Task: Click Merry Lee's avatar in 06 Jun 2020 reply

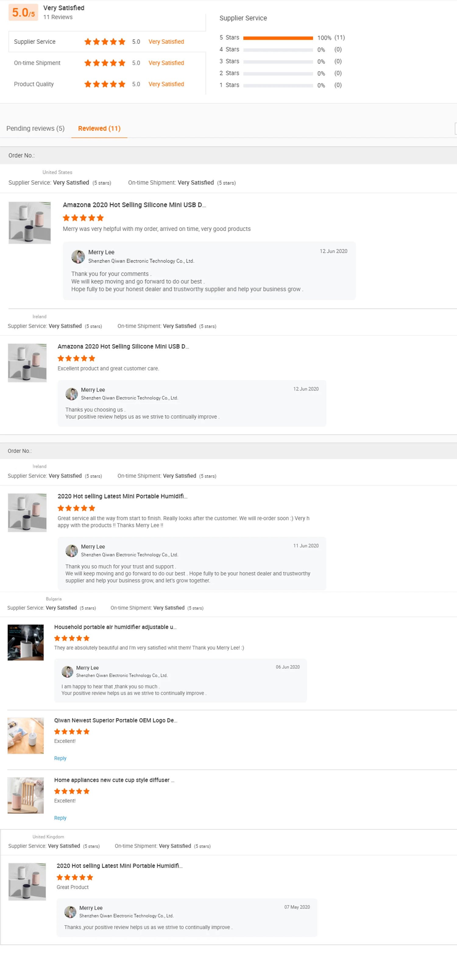Action: coord(67,671)
